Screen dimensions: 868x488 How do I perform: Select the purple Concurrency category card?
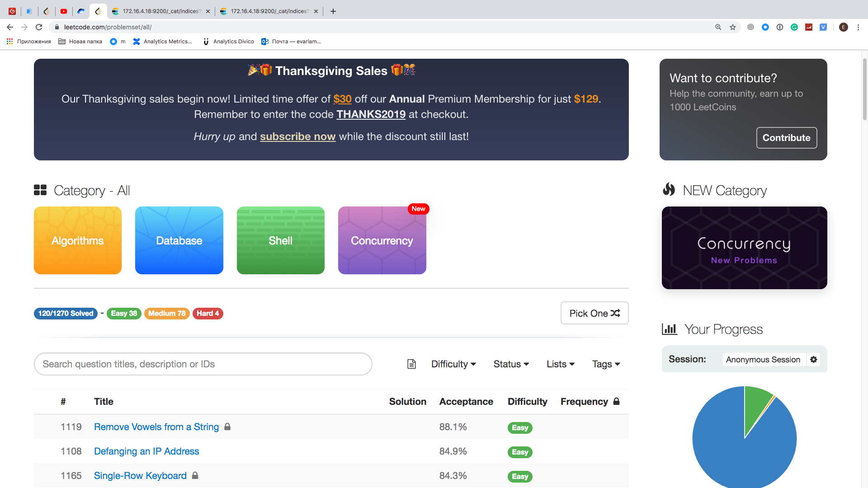382,240
